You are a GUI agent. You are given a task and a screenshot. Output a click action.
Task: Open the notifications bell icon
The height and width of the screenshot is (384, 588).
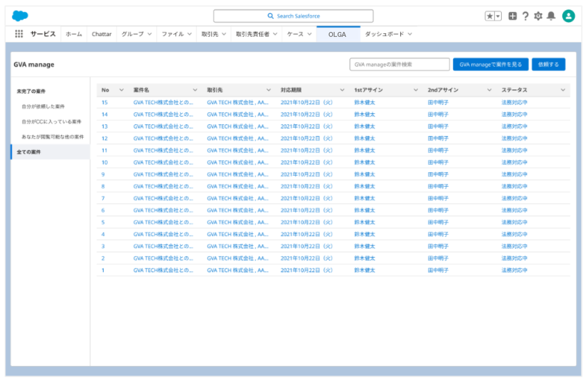pos(551,16)
